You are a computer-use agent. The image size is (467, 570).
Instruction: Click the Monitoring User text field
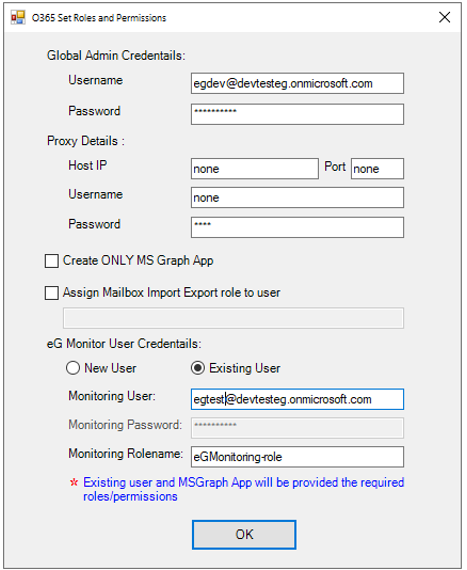[297, 399]
